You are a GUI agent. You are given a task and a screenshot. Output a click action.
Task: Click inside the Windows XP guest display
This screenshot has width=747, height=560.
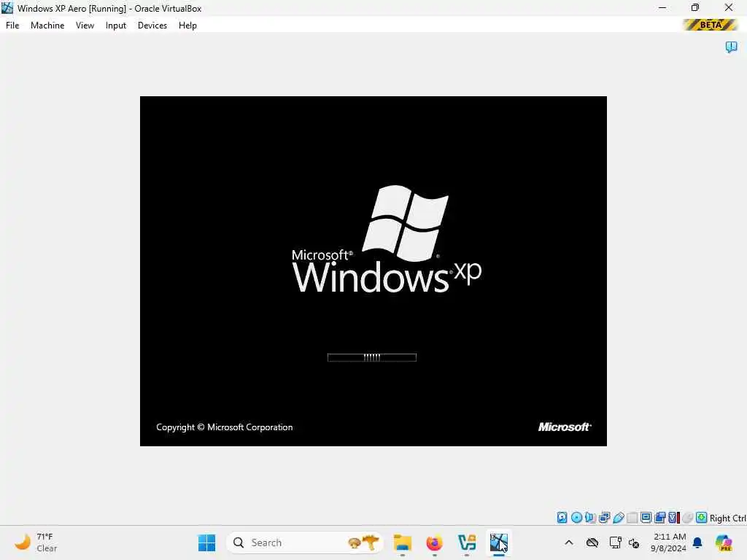pos(373,271)
